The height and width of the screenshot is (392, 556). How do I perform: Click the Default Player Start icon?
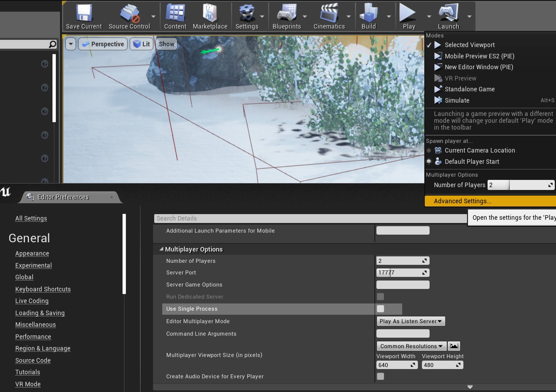[438, 161]
